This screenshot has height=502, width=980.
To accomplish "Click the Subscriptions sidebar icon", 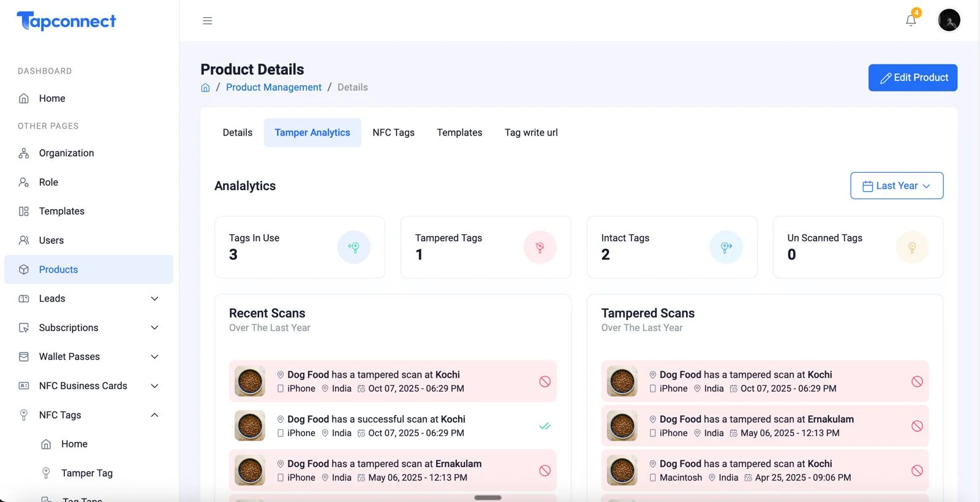I will (x=24, y=328).
